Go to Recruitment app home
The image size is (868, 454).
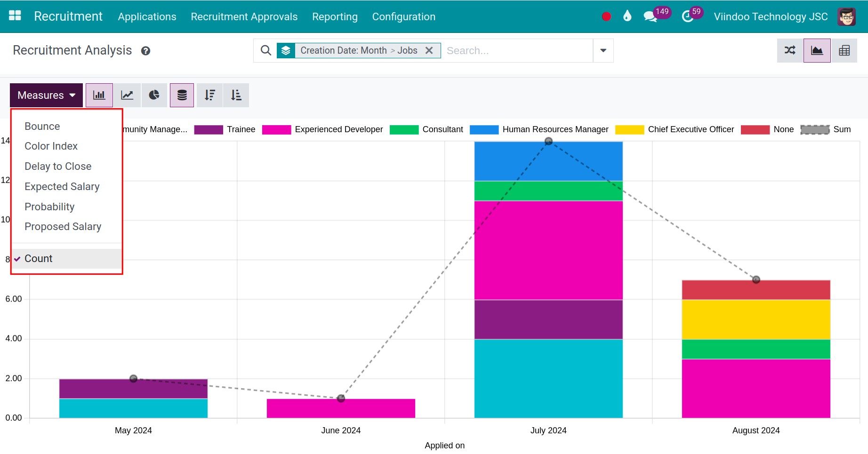pyautogui.click(x=68, y=16)
